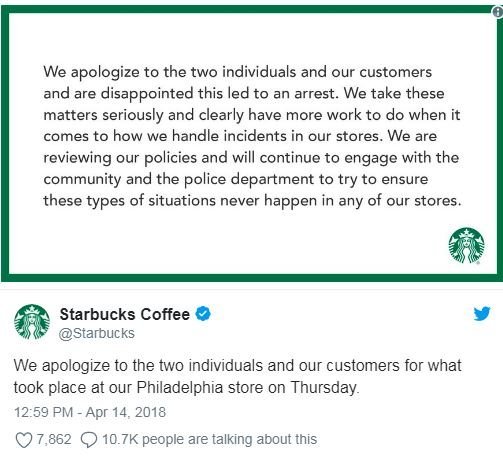503x461 pixels.
Task: Click the word Thursday in the tweet
Action: [x=324, y=388]
